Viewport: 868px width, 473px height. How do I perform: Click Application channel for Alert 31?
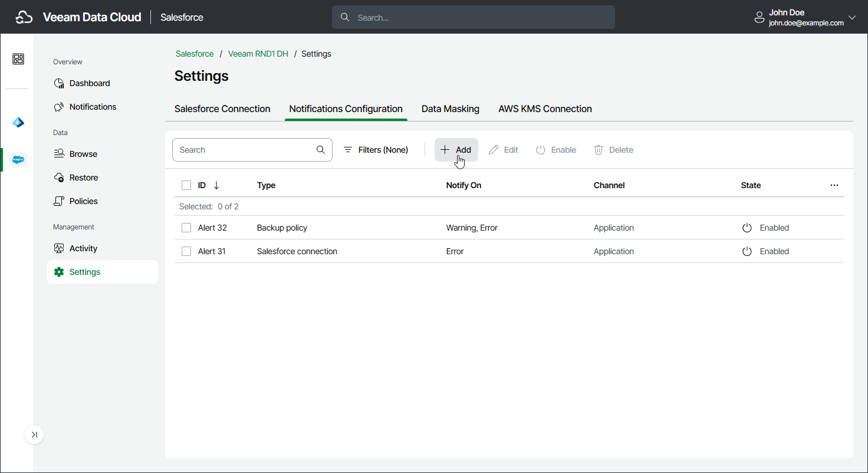[614, 251]
